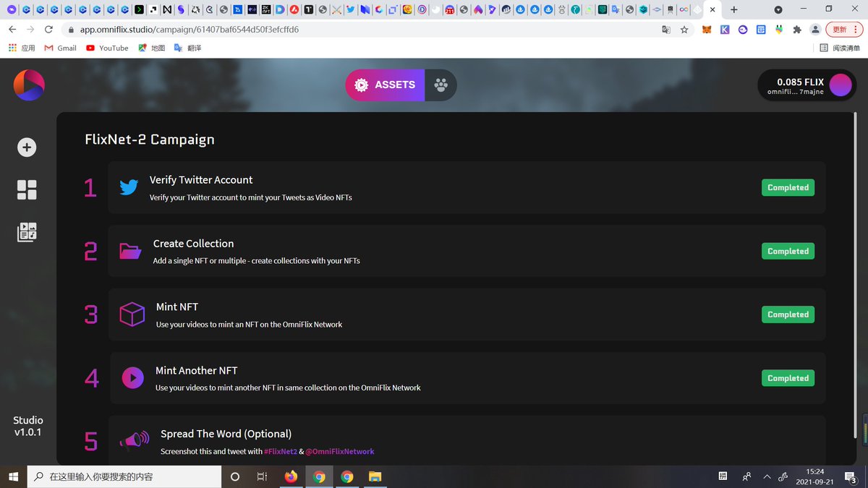Open the taskbar notification center
Screen dimensions: 868x488
[x=851, y=476]
